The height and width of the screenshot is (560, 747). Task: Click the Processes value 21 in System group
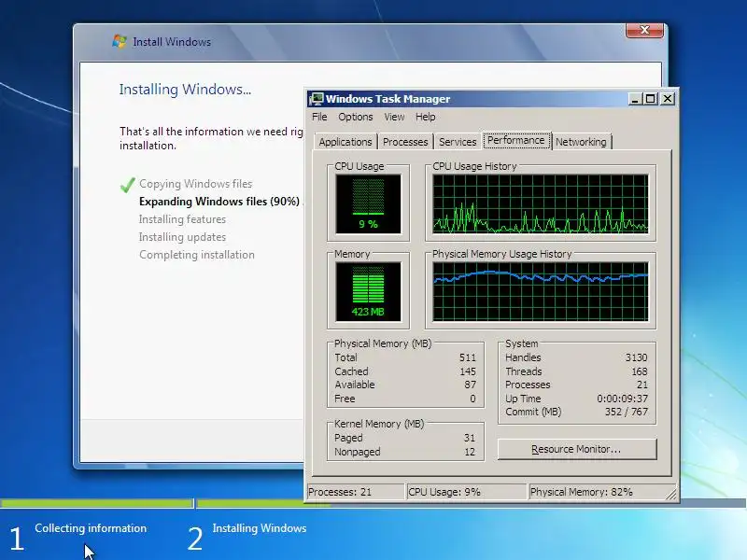642,385
